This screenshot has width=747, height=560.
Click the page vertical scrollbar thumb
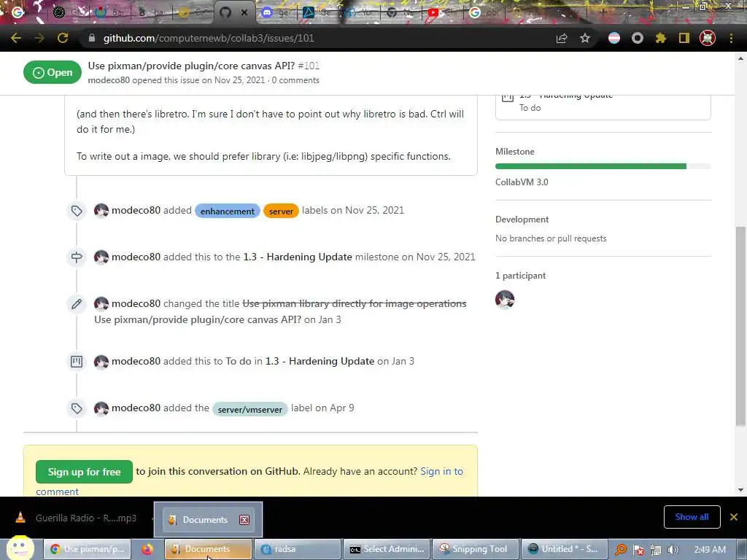740,326
